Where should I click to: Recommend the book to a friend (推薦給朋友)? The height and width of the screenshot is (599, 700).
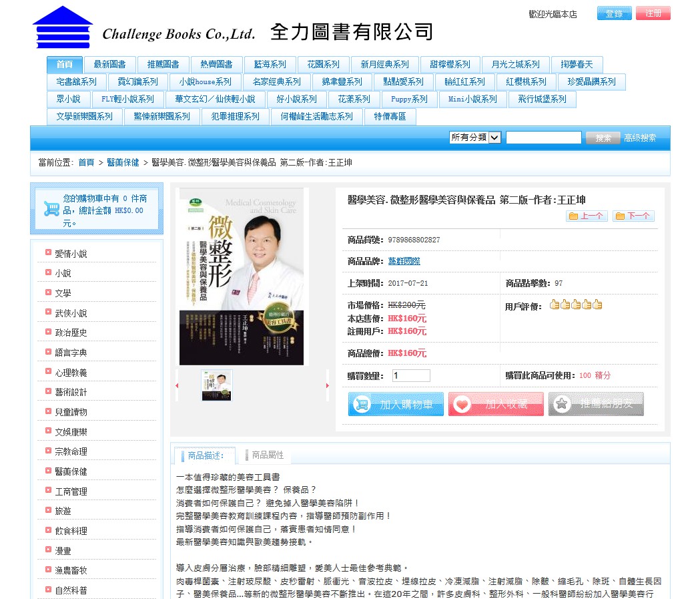pos(596,404)
